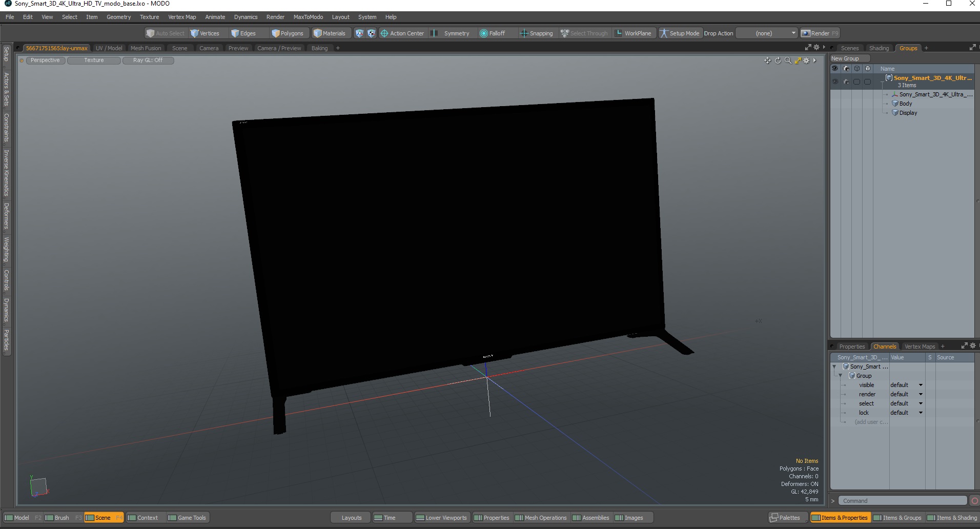Click visibility eye column header
This screenshot has width=980, height=529.
pyautogui.click(x=835, y=68)
